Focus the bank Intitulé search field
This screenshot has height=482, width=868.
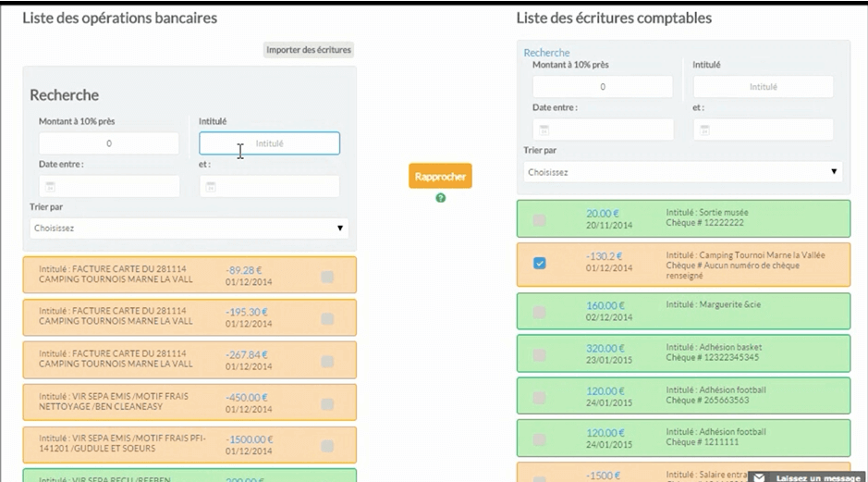tap(270, 143)
